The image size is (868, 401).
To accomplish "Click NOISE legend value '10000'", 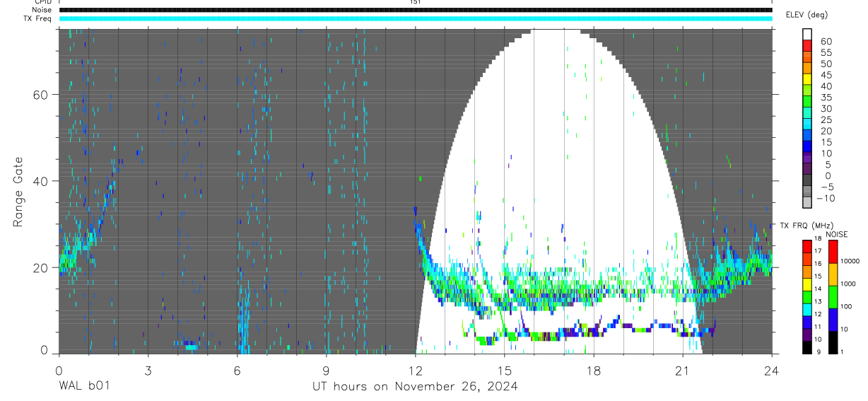I will [x=850, y=261].
